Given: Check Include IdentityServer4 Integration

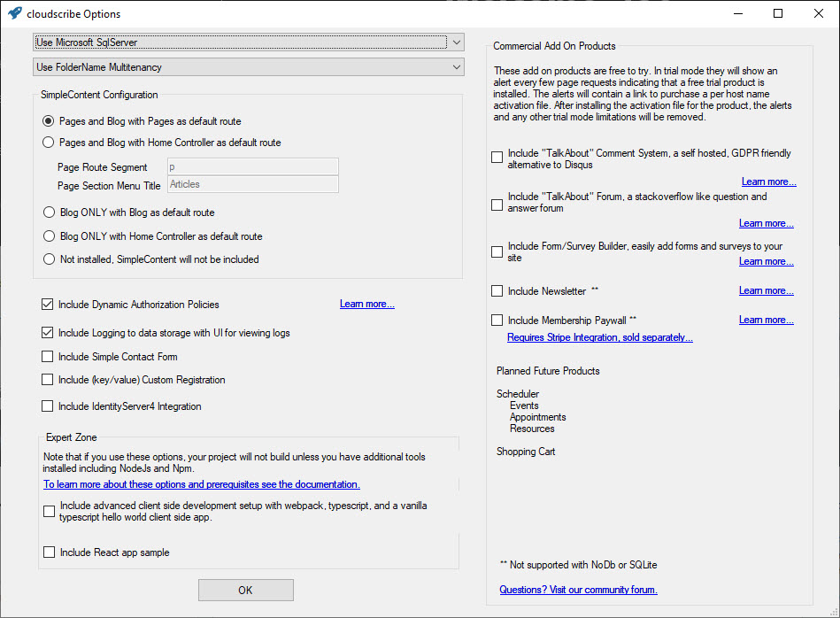Looking at the screenshot, I should pyautogui.click(x=47, y=406).
